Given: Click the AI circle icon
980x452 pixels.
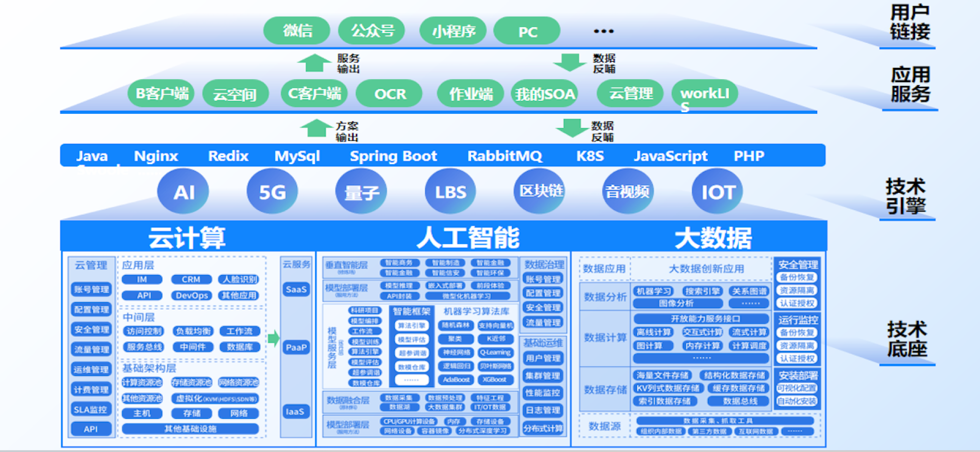Looking at the screenshot, I should [x=183, y=192].
